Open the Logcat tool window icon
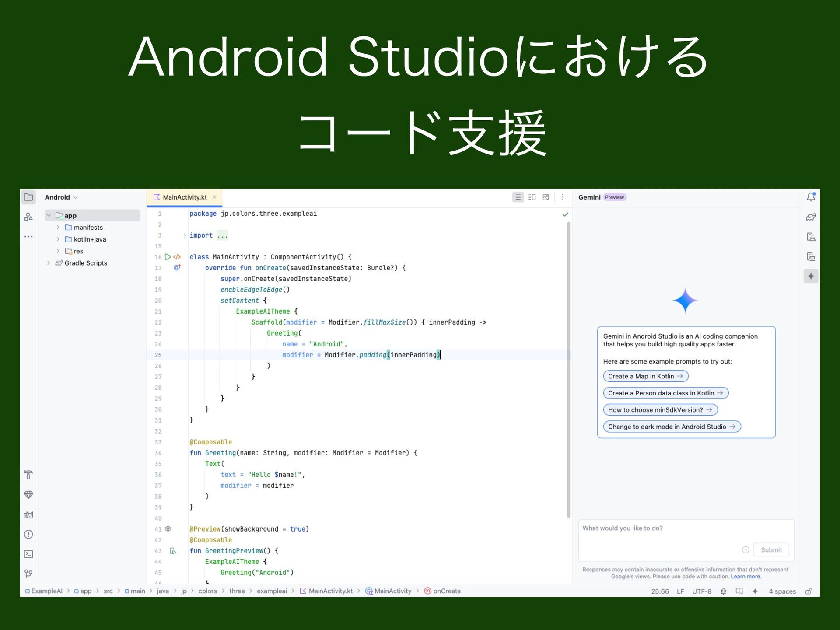The width and height of the screenshot is (840, 630). point(29,515)
